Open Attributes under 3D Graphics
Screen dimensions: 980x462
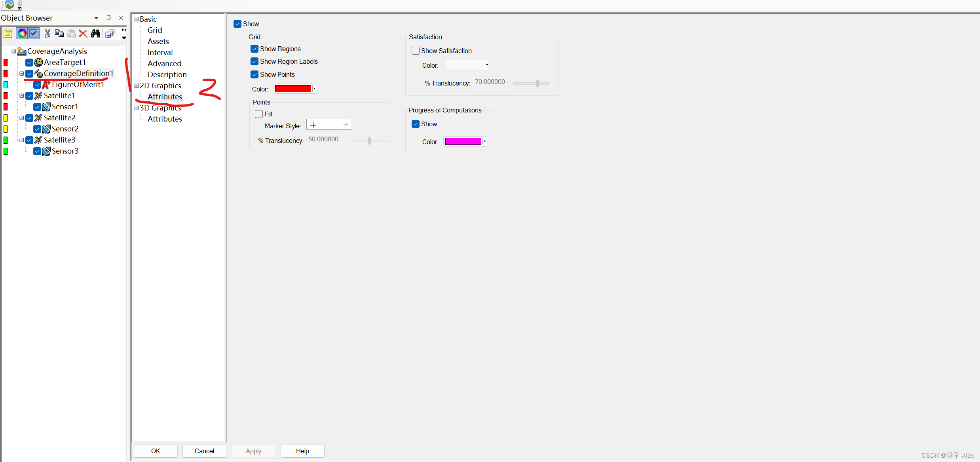tap(165, 119)
